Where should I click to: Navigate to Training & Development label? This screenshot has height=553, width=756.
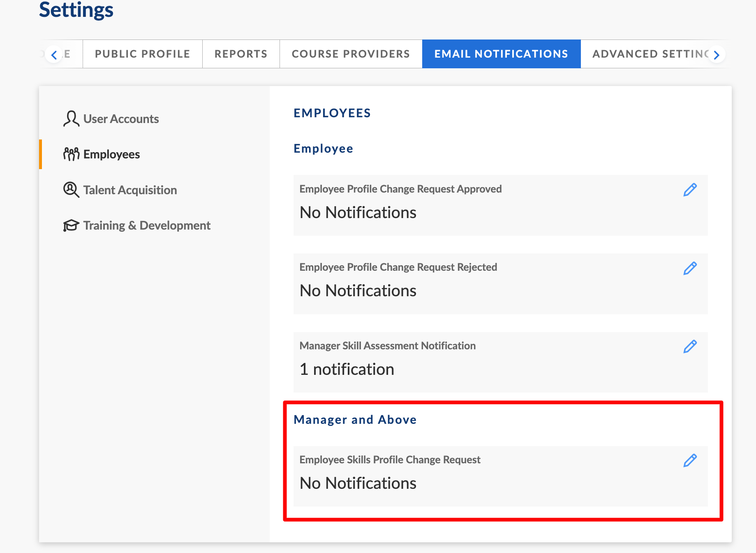point(147,225)
